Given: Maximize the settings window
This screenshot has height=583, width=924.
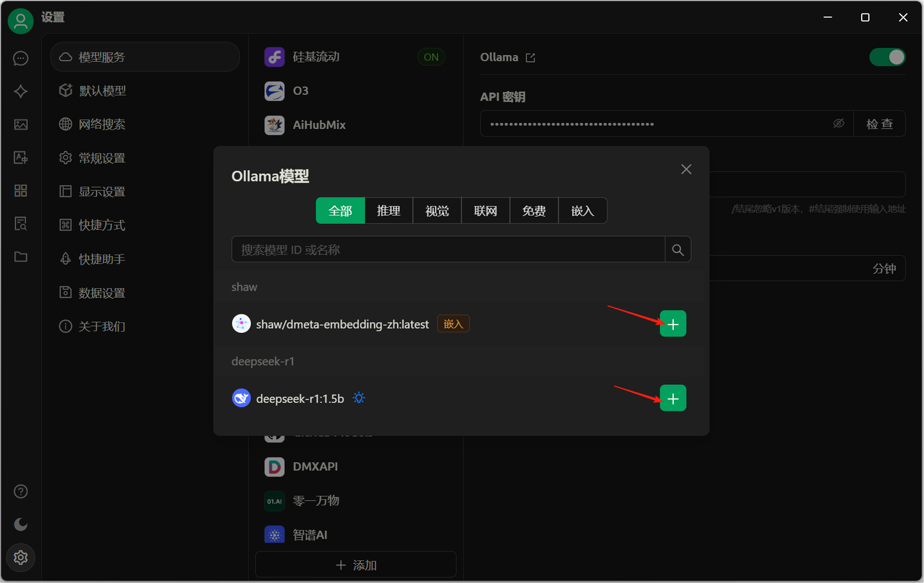Looking at the screenshot, I should [x=865, y=17].
